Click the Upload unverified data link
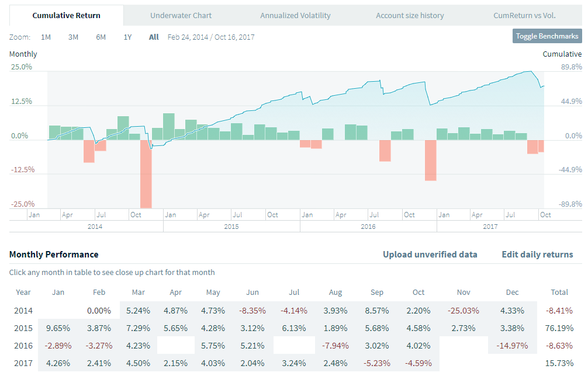The width and height of the screenshot is (588, 376). click(x=430, y=255)
